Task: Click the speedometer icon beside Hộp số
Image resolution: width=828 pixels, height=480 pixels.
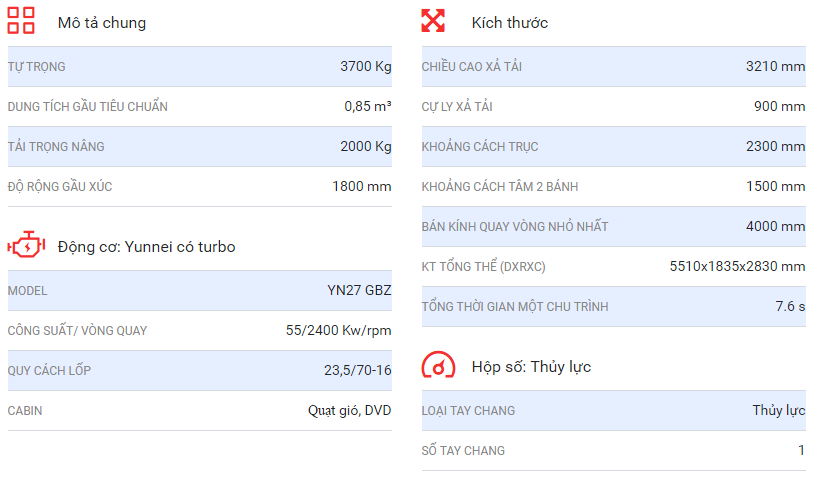Action: [x=438, y=365]
